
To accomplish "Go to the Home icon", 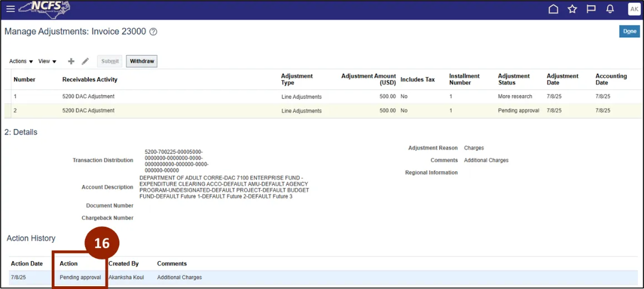I will (x=553, y=9).
